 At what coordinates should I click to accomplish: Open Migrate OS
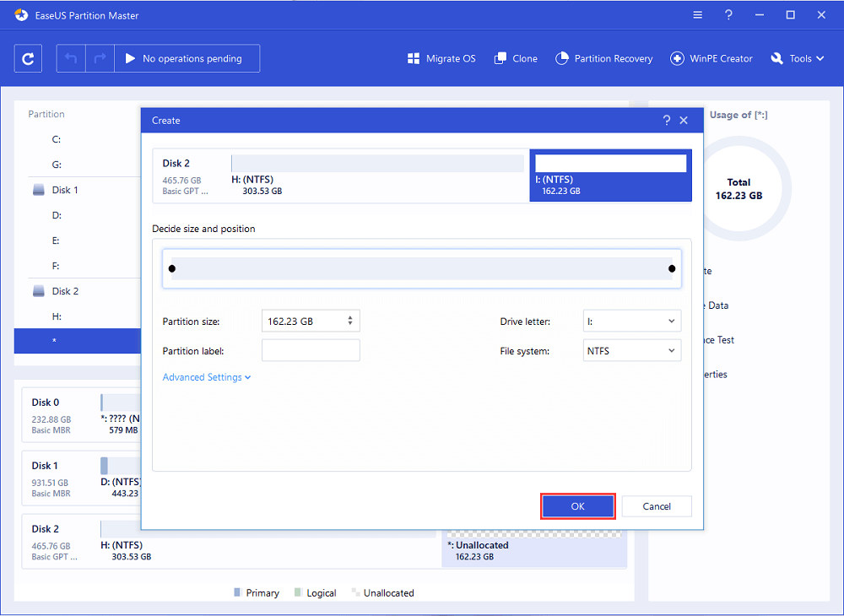point(441,58)
